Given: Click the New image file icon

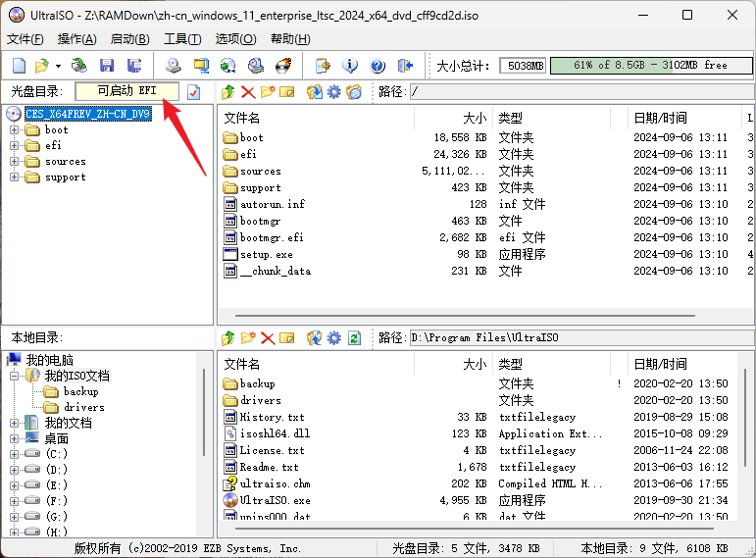Looking at the screenshot, I should [x=19, y=65].
